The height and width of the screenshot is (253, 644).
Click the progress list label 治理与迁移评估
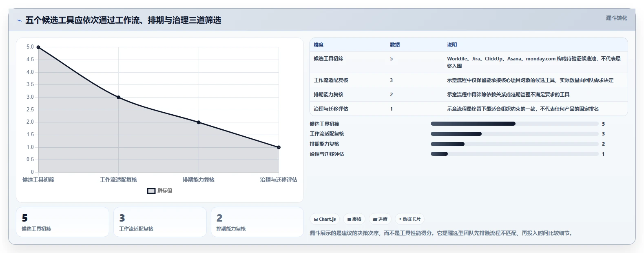click(327, 154)
